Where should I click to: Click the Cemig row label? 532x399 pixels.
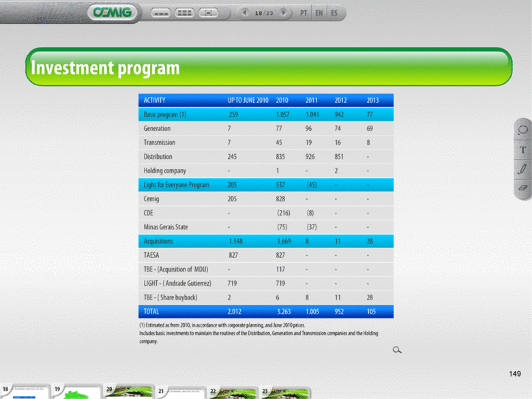[151, 199]
